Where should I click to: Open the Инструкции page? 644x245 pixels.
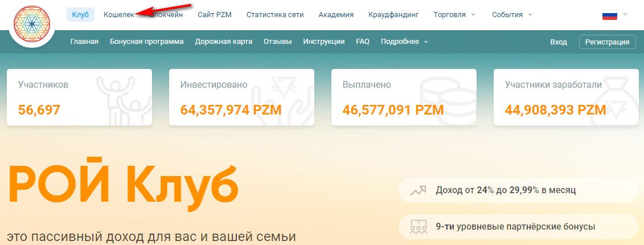pyautogui.click(x=324, y=42)
